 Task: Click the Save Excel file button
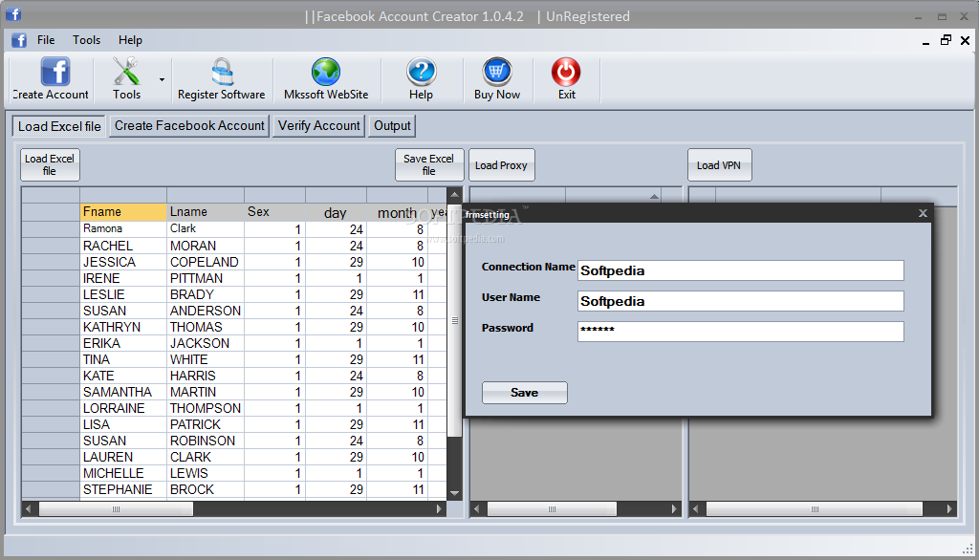click(x=429, y=164)
